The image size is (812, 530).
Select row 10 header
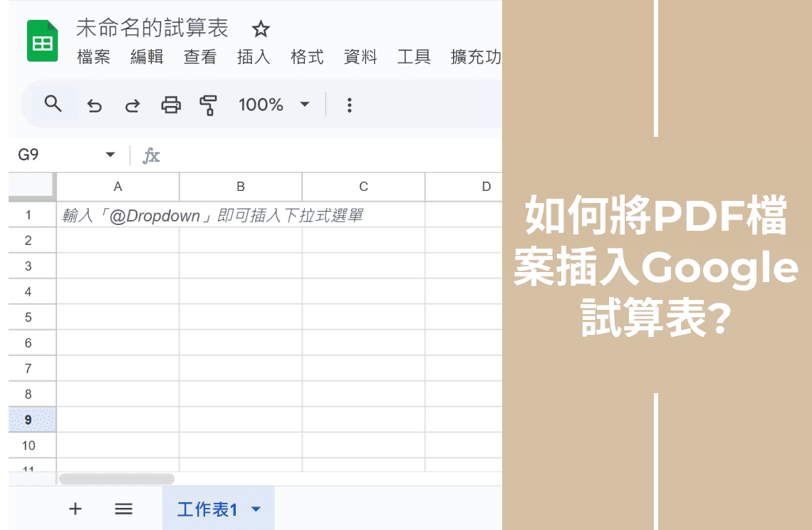pyautogui.click(x=32, y=445)
